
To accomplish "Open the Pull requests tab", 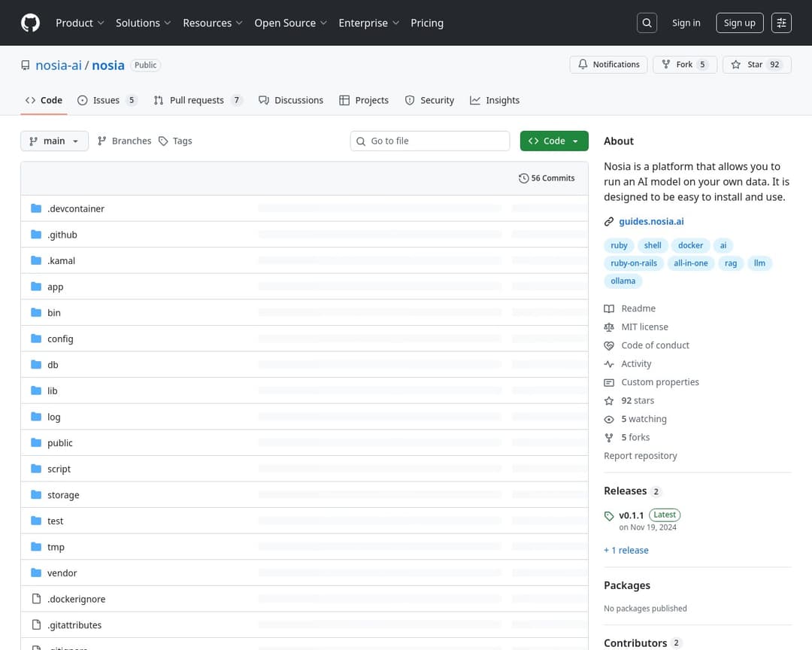I will (197, 100).
